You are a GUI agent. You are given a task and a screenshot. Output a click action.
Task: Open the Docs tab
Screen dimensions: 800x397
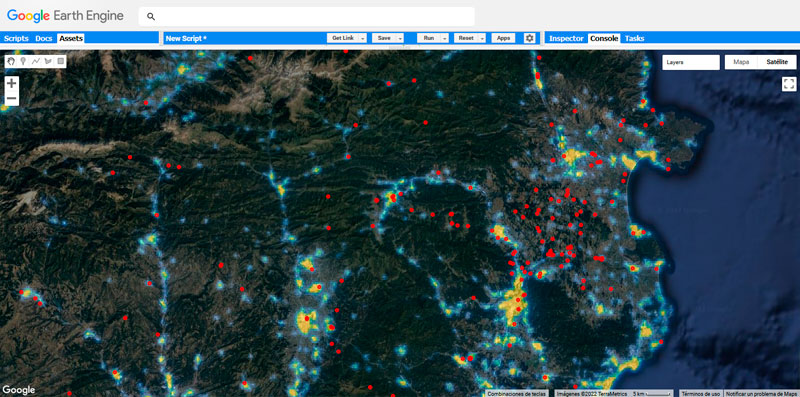click(44, 38)
